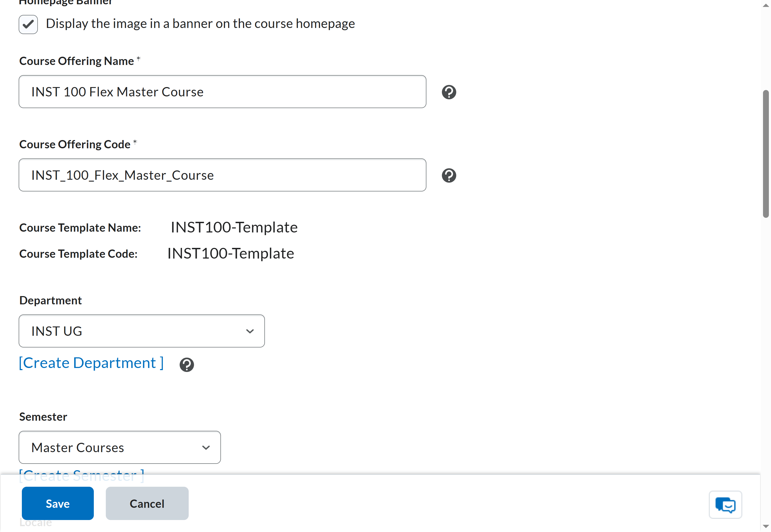Click the 'Display the image in a banner' label text

click(200, 24)
